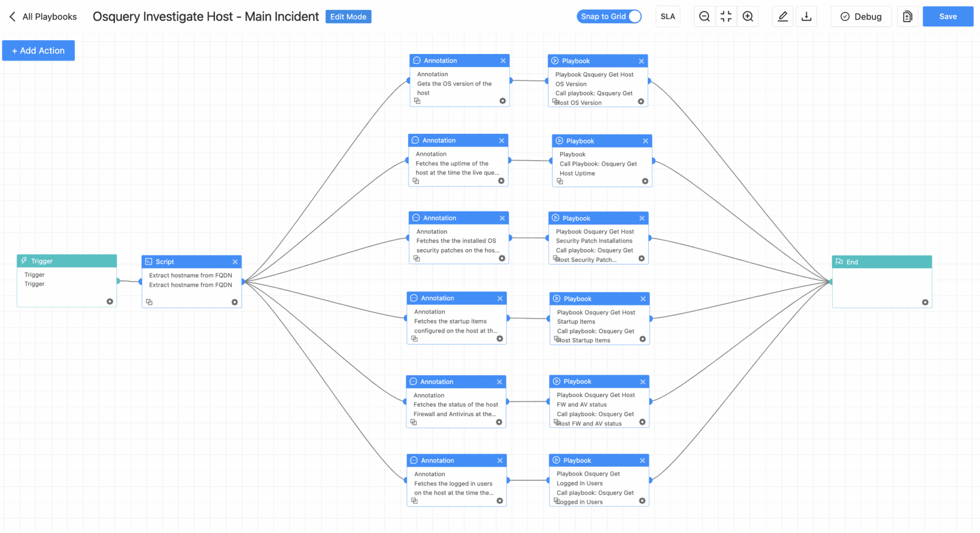Open settings gear on the Script node
Image resolution: width=980 pixels, height=533 pixels.
(234, 302)
